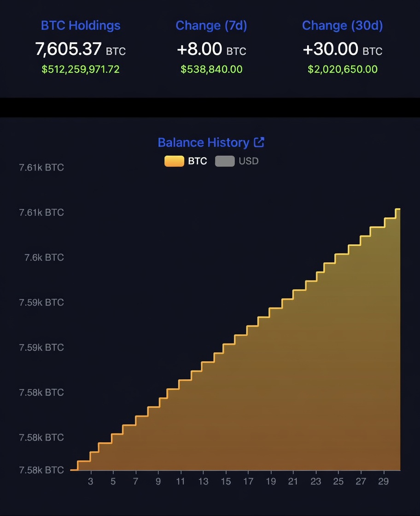
Task: Click the external link icon beside Balance History
Action: coord(259,142)
